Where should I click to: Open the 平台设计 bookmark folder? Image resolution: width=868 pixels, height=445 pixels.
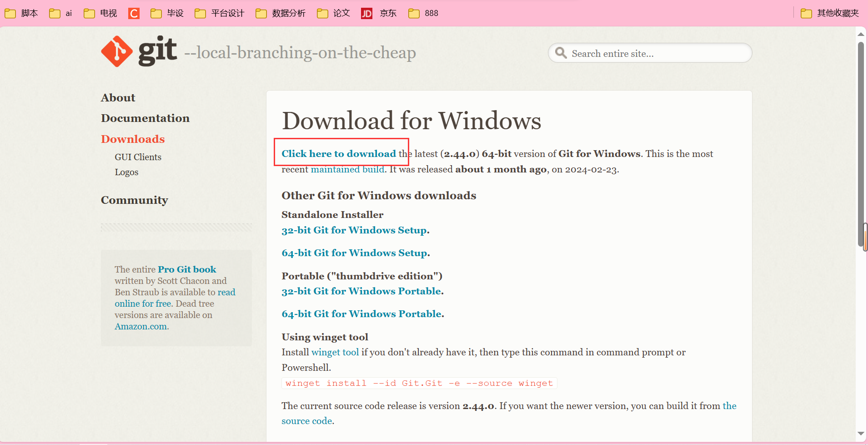[x=220, y=13]
